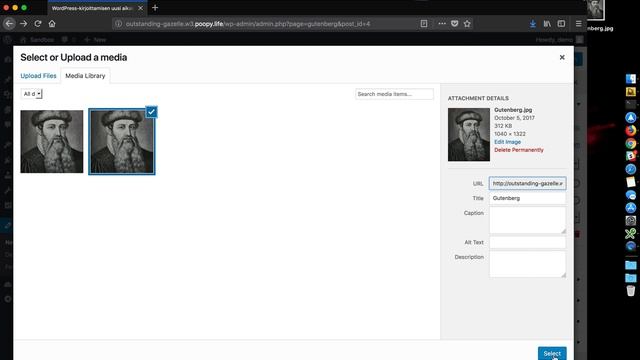Bookmark this page with the star
The height and width of the screenshot is (360, 640).
[467, 24]
